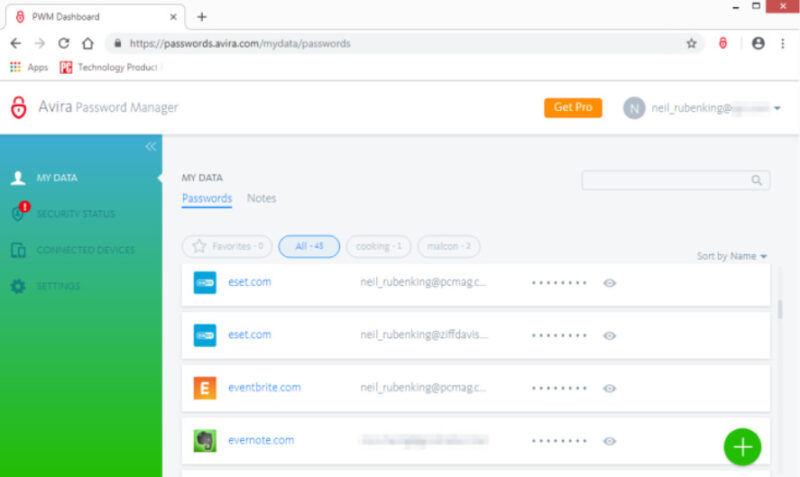Click the password list vertical scrollbar
The height and width of the screenshot is (477, 800).
coord(780,308)
